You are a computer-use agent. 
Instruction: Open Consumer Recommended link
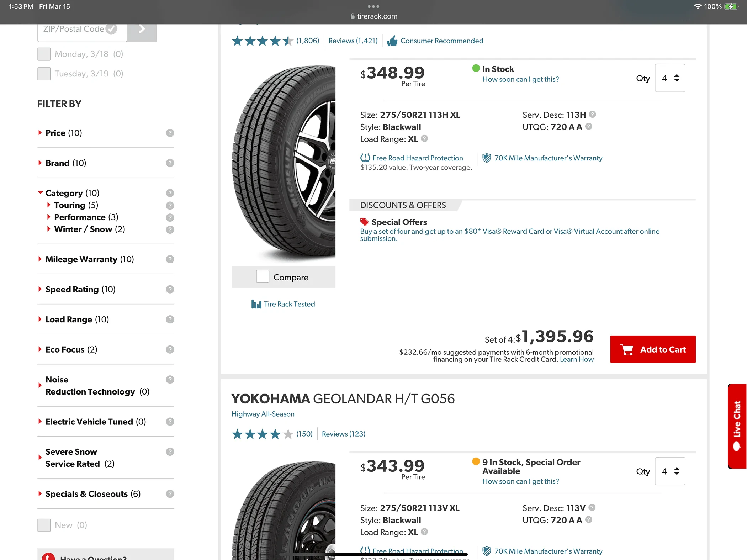pos(441,41)
